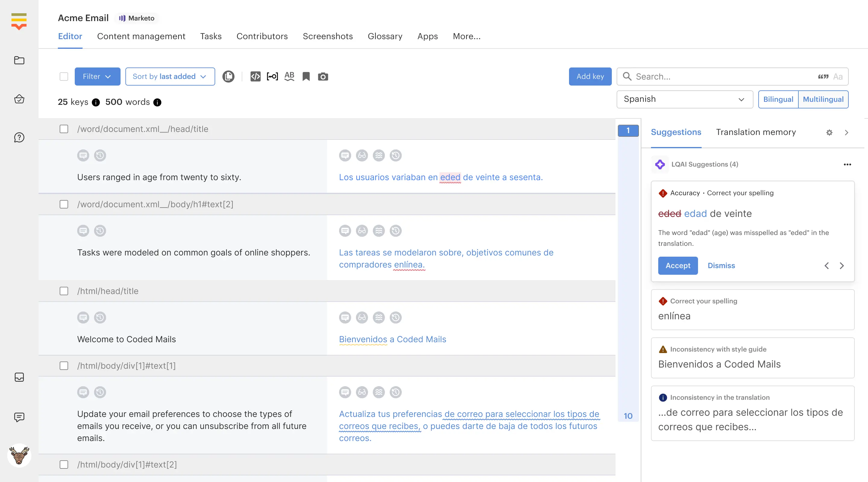Screen dimensions: 868x482
Task: Click the bookmark toolbar icon
Action: click(x=306, y=77)
